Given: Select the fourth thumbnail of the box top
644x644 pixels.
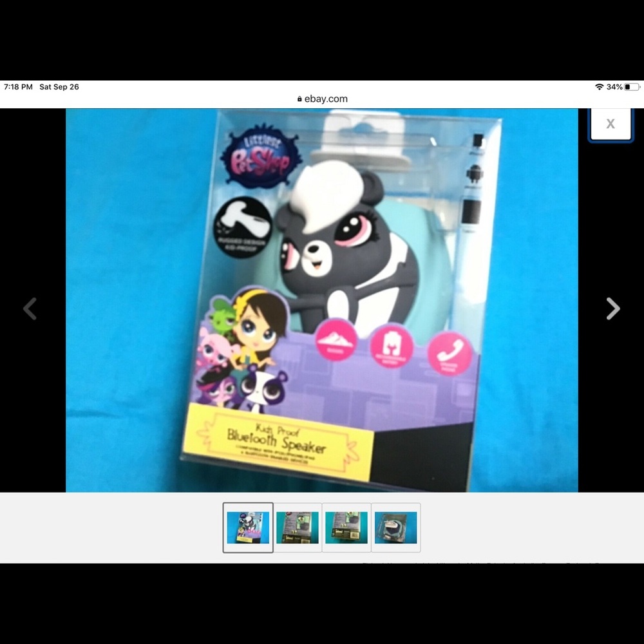Looking at the screenshot, I should tap(396, 527).
